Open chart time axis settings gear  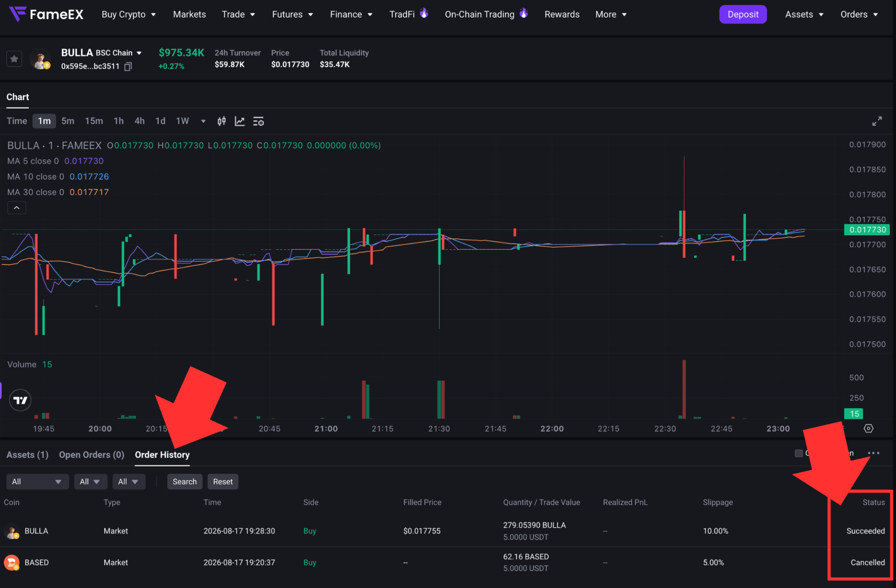pyautogui.click(x=868, y=428)
